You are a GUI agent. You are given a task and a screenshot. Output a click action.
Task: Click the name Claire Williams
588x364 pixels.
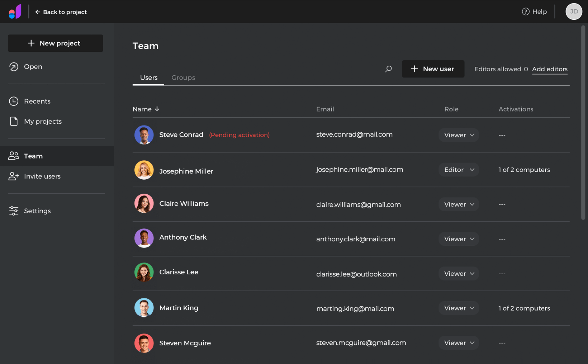[184, 203]
